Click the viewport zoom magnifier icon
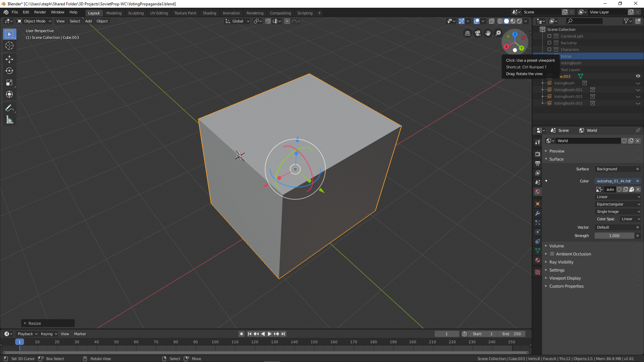 498,33
